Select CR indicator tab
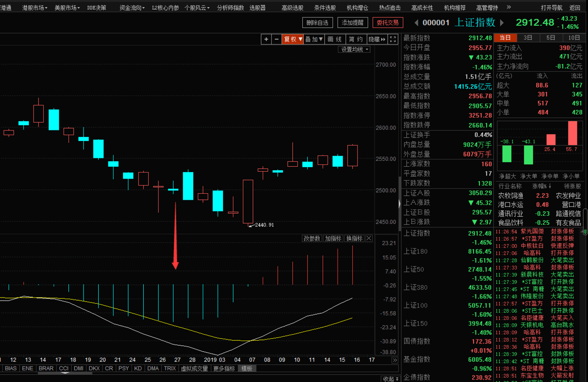This screenshot has height=382, width=588. 109,368
